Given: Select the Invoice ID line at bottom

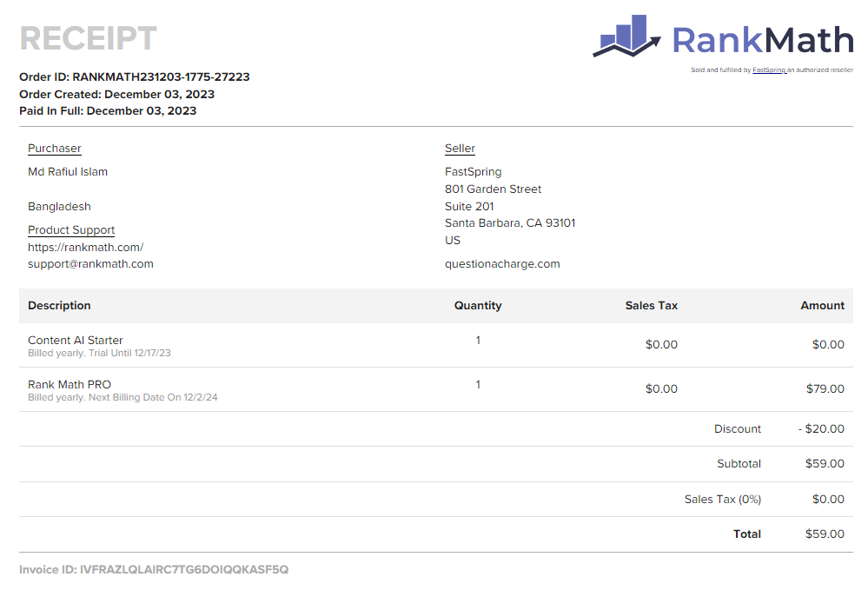Looking at the screenshot, I should [x=154, y=569].
